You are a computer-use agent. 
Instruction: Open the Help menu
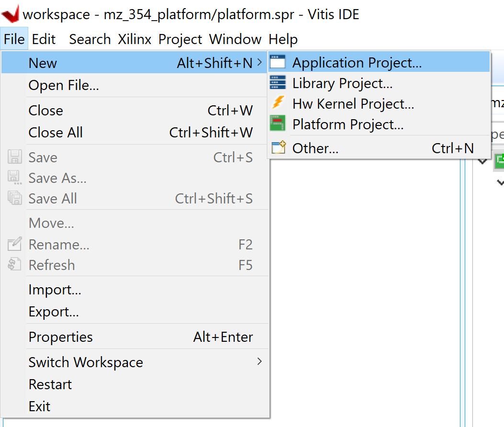[x=283, y=39]
